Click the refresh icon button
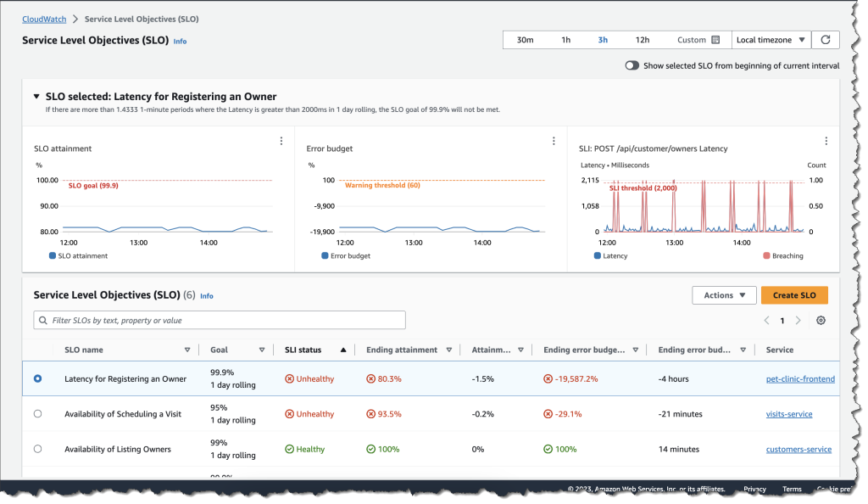The image size is (868, 504). click(x=826, y=40)
